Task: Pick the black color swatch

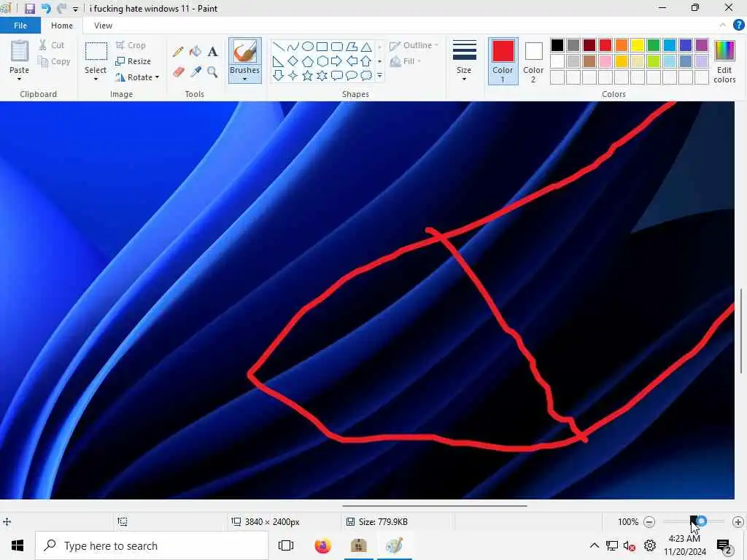Action: click(x=557, y=45)
